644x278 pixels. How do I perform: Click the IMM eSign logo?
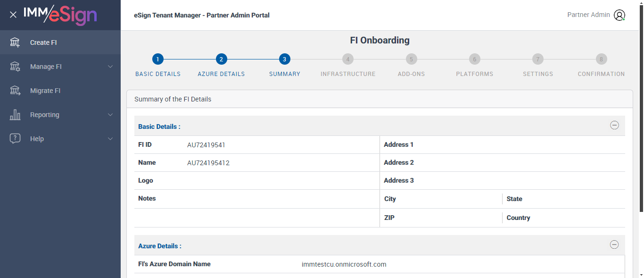60,15
